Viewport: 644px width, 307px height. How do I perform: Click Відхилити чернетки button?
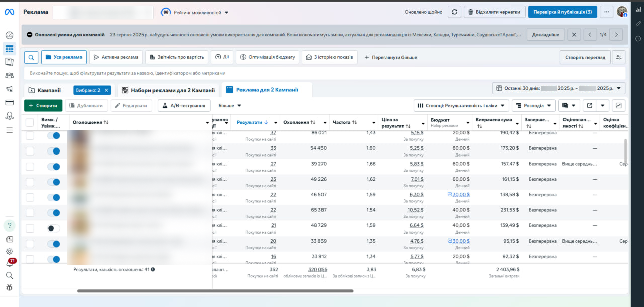[x=495, y=12]
